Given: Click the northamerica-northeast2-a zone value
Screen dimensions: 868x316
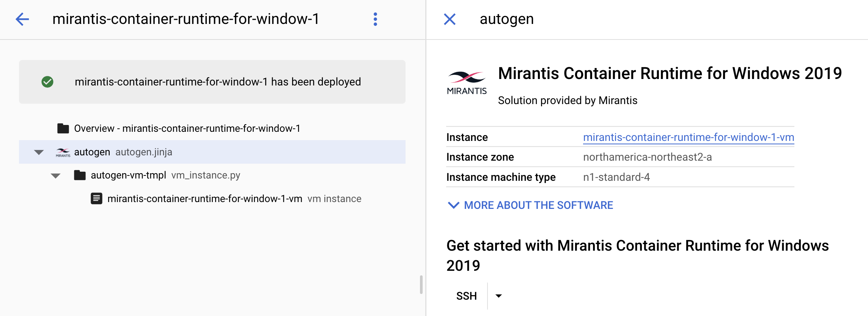Looking at the screenshot, I should (x=648, y=157).
